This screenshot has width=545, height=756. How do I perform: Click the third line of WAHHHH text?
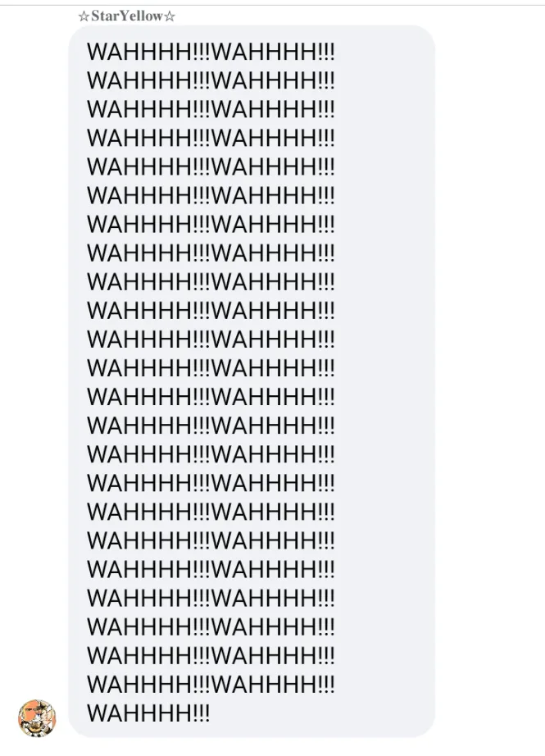[211, 109]
